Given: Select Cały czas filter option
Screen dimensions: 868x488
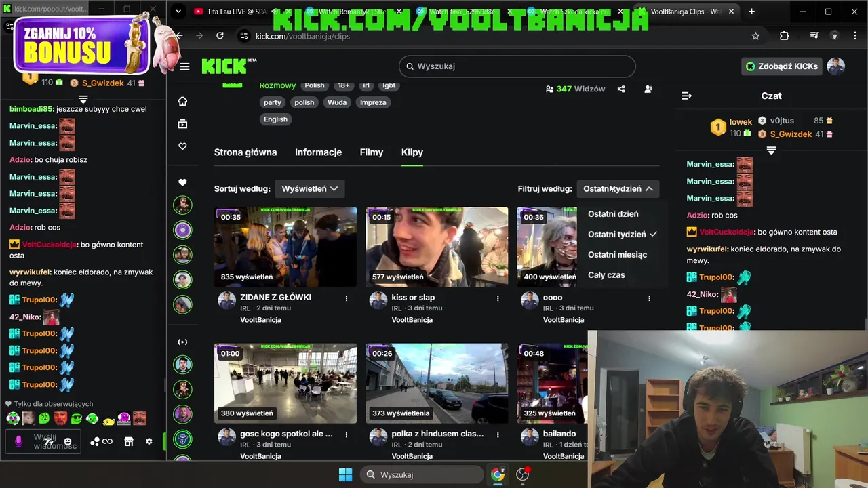Looking at the screenshot, I should (x=606, y=275).
